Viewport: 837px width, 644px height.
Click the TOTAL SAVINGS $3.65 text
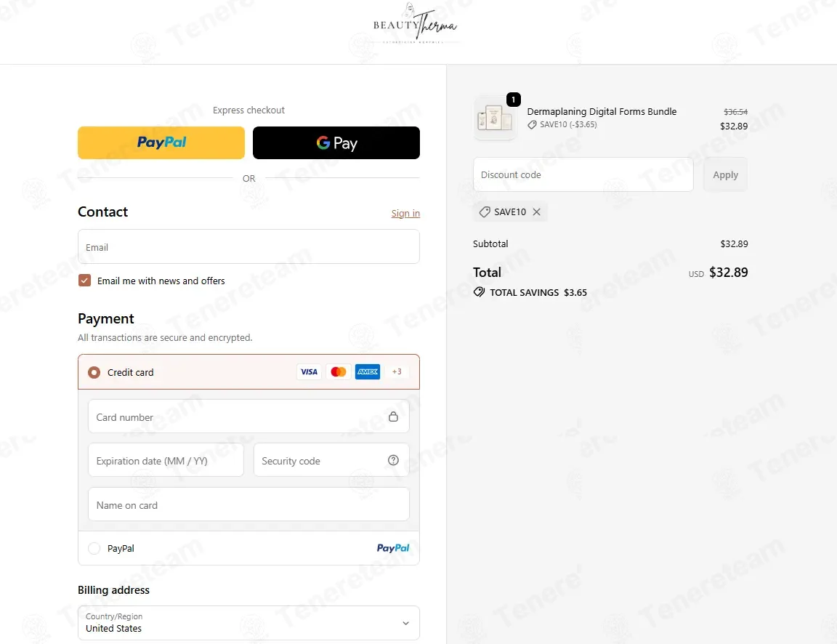538,293
